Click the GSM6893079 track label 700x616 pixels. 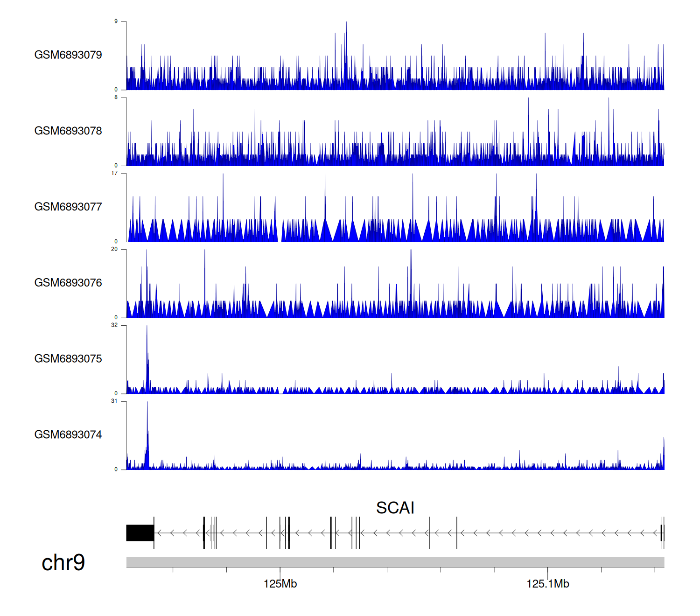pos(68,55)
